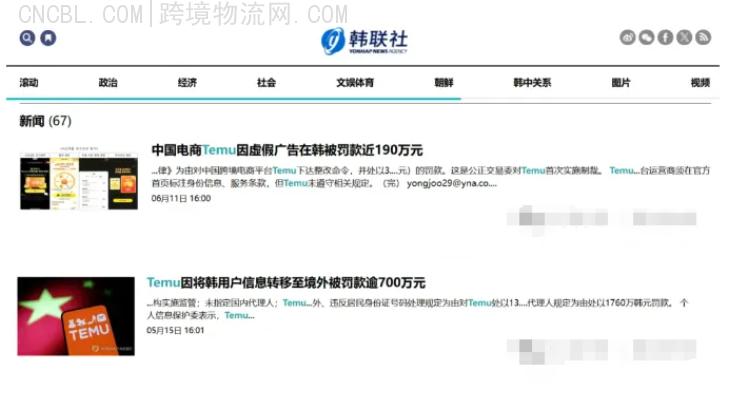Go to the 韩联社 Yonhap logo homepage
Screen dimensions: 742x398
[364, 41]
